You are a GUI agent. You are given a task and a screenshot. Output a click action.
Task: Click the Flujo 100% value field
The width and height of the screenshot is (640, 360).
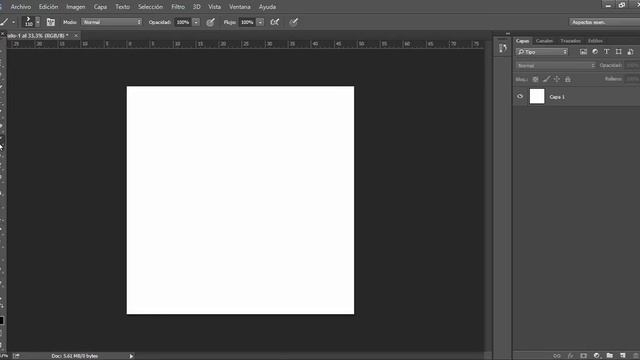point(247,22)
